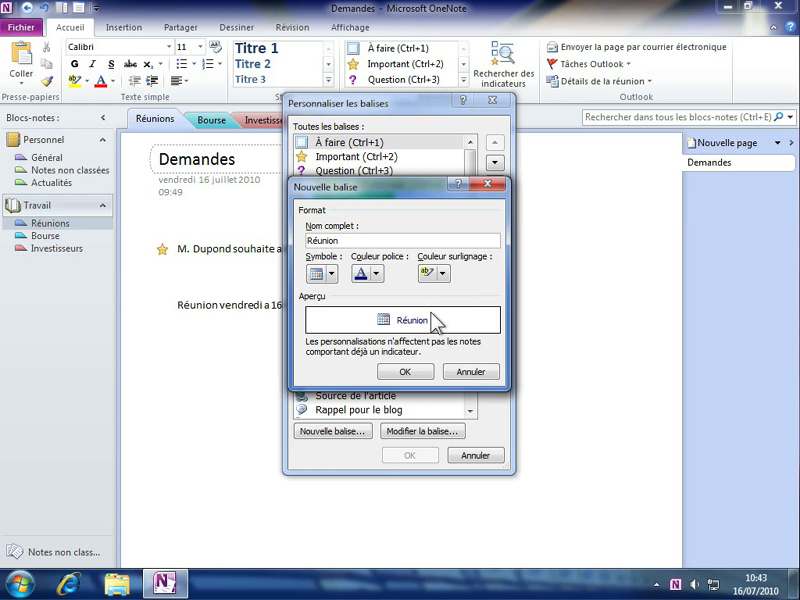This screenshot has width=800, height=600.
Task: Click the Modifier la balise... button
Action: coord(422,432)
